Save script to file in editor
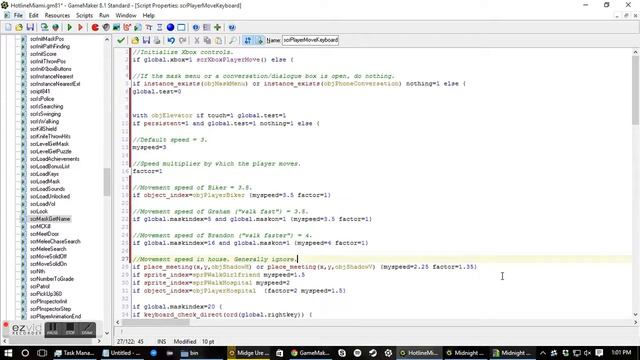 (x=146, y=40)
